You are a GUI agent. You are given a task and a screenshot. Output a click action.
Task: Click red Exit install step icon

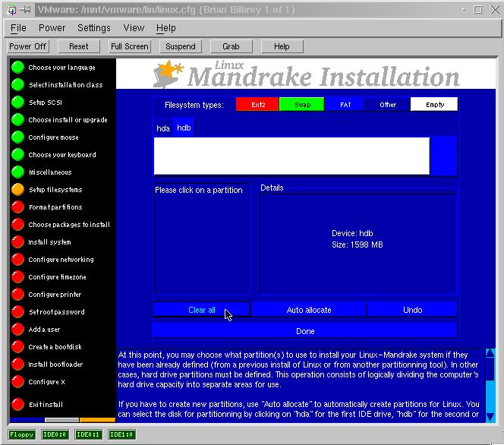[17, 403]
